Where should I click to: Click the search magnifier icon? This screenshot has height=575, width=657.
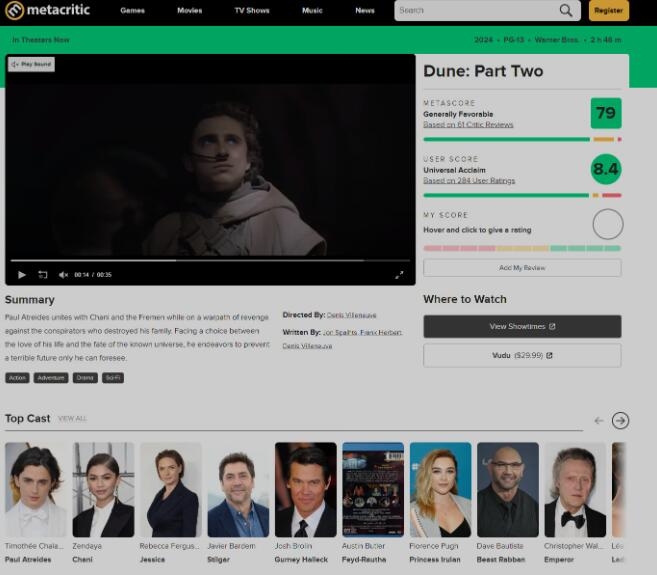pos(566,10)
